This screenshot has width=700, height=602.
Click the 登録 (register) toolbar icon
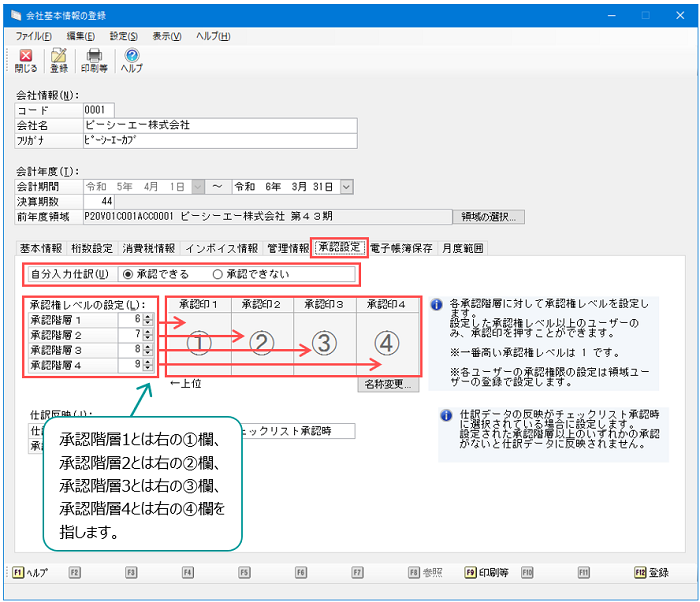click(x=59, y=60)
